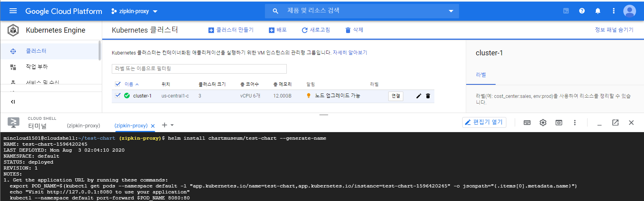Click the Kubernetes Engine logo icon
The width and height of the screenshot is (644, 201).
pos(13,30)
